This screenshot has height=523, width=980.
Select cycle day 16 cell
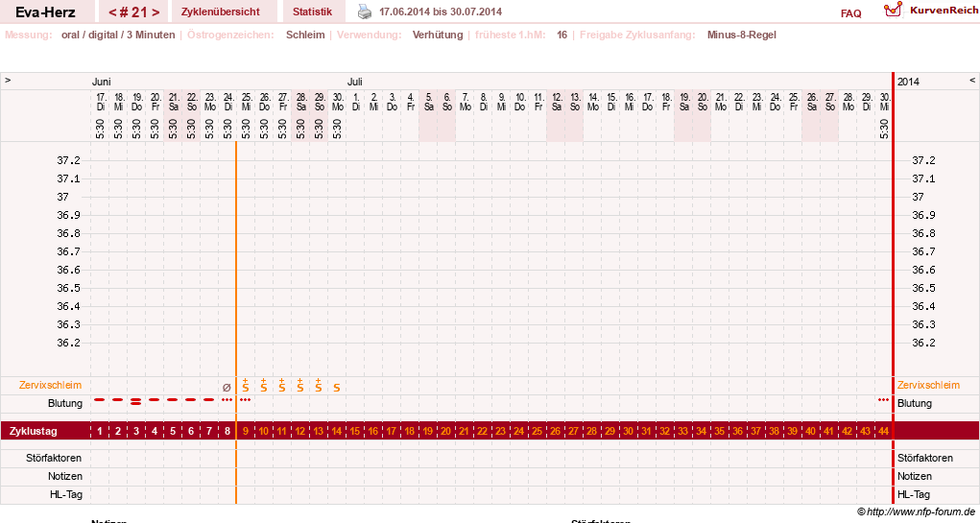point(373,431)
